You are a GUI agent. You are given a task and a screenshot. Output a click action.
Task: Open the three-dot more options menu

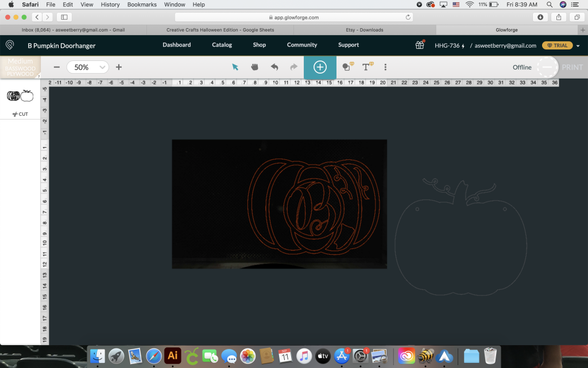pos(385,67)
